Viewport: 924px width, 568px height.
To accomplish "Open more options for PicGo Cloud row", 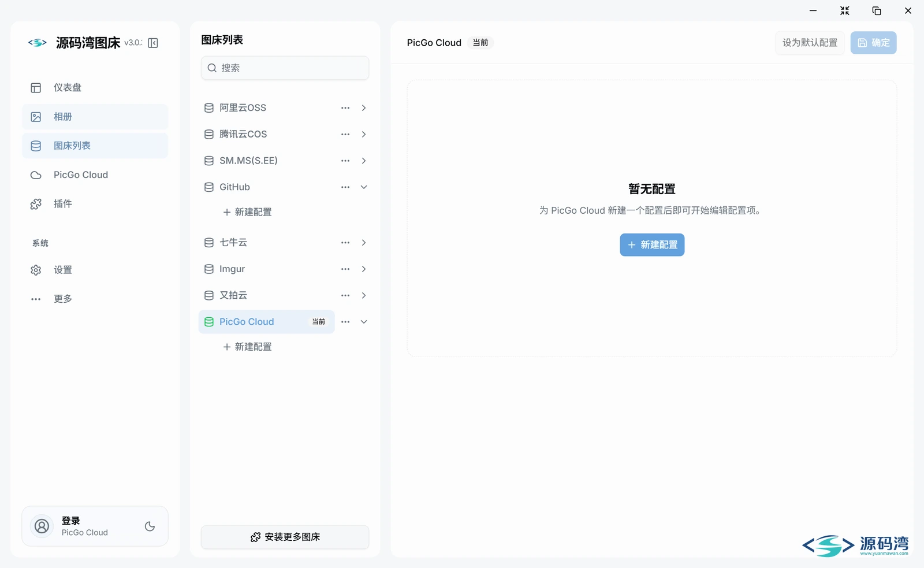I will 345,322.
